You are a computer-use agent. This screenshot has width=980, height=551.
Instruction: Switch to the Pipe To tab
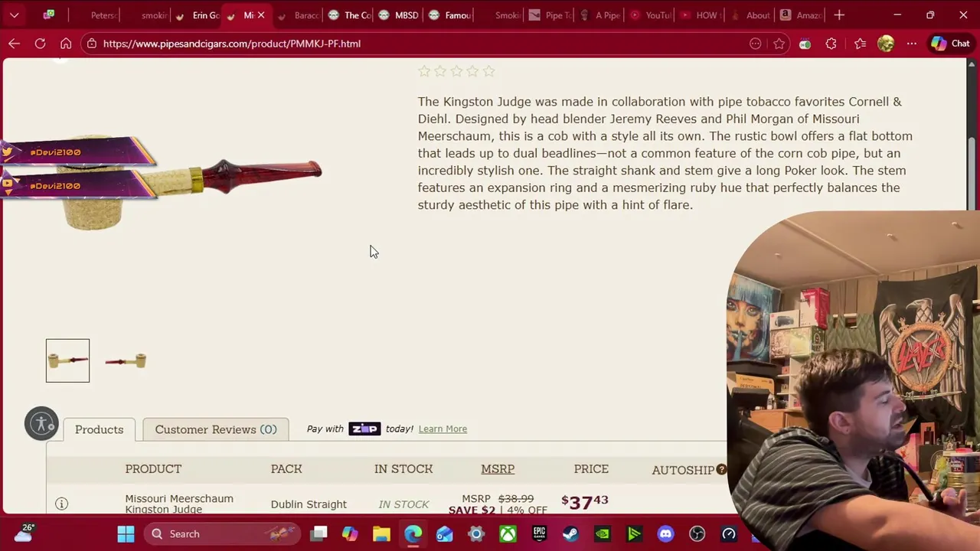click(x=552, y=15)
